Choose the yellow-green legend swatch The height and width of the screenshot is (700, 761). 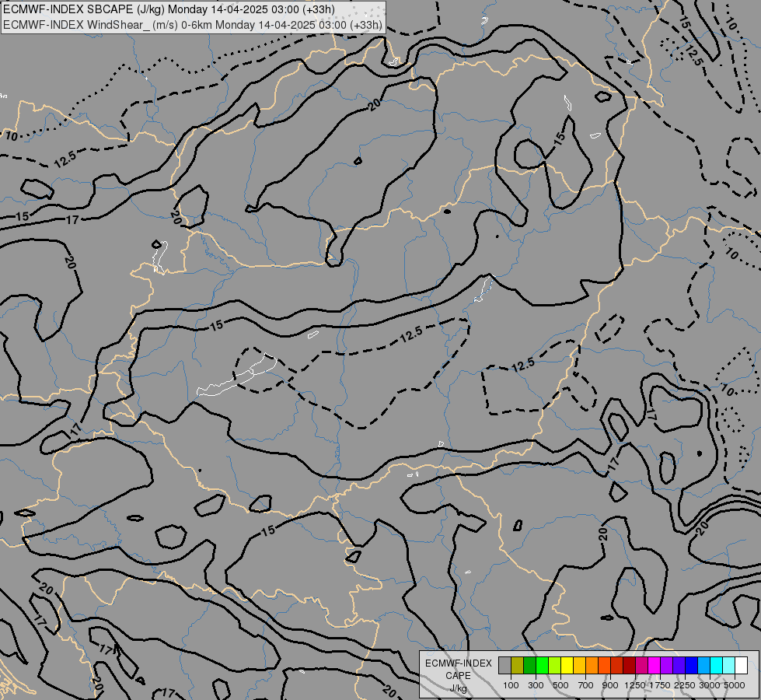click(554, 665)
